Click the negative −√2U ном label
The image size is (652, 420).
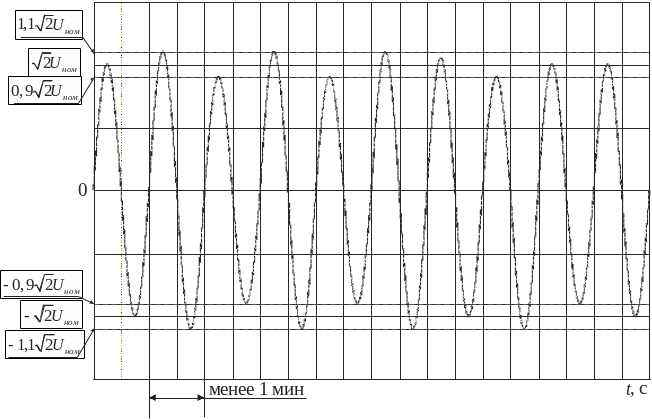[54, 315]
